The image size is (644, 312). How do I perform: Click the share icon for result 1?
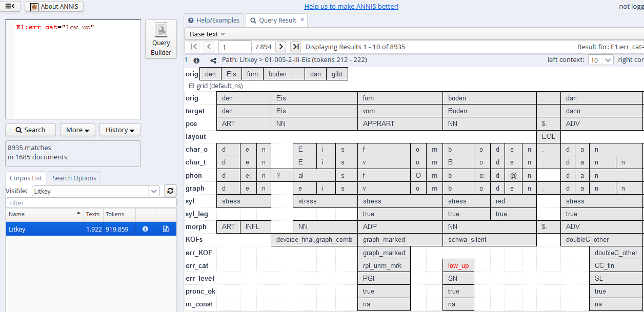click(213, 60)
